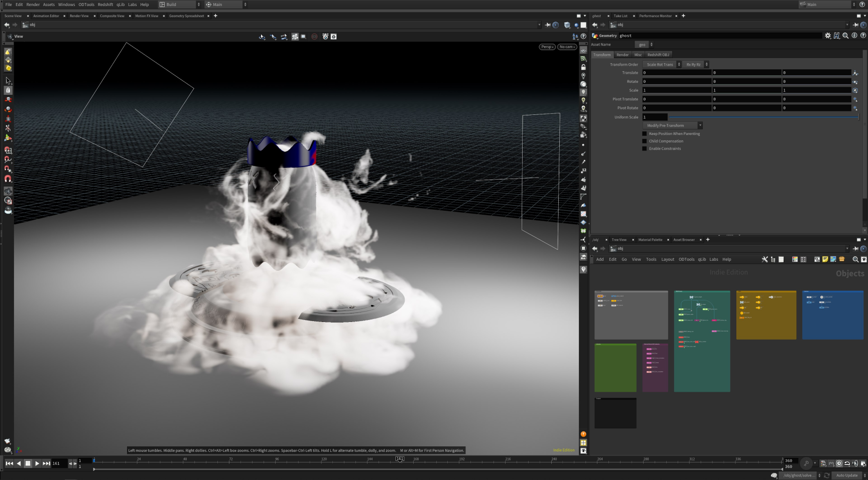Switch to the Render tab in the ghost parameters
The height and width of the screenshot is (480, 868).
pyautogui.click(x=623, y=55)
